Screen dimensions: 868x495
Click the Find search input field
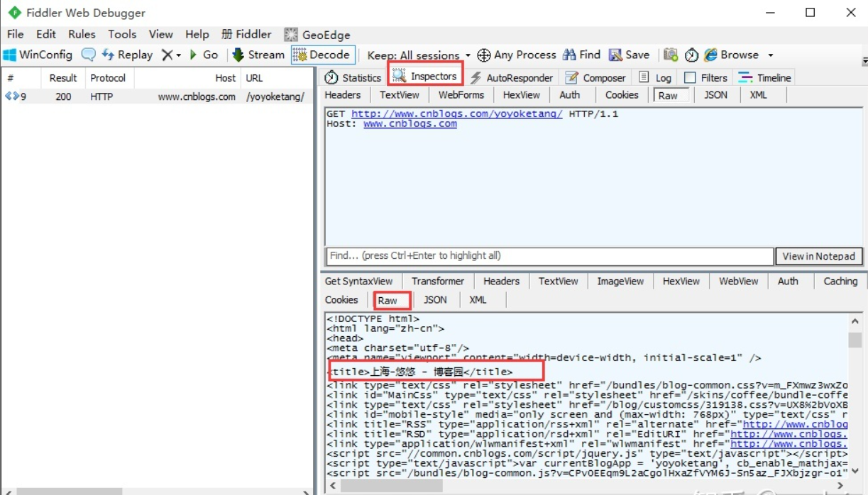(x=549, y=256)
